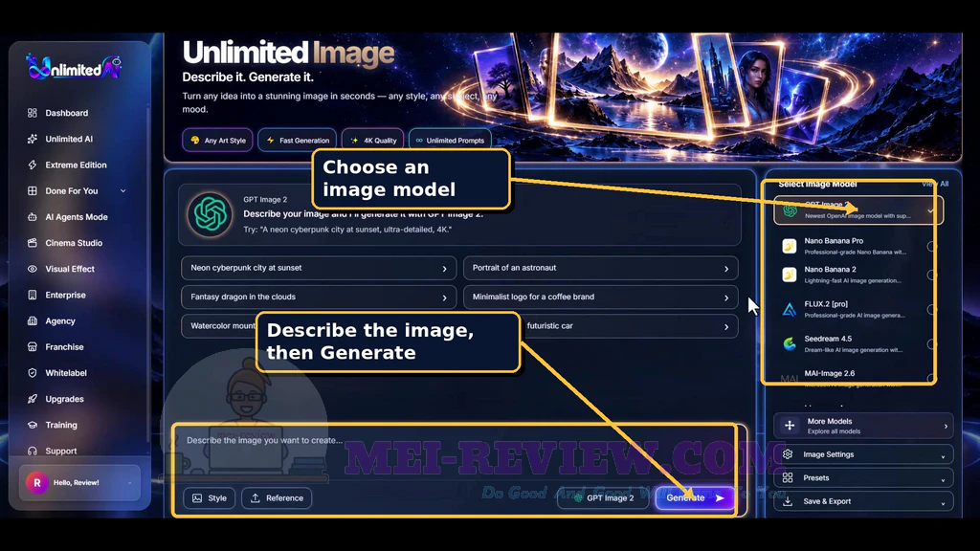Click the Visual Effect eye icon

(x=33, y=269)
